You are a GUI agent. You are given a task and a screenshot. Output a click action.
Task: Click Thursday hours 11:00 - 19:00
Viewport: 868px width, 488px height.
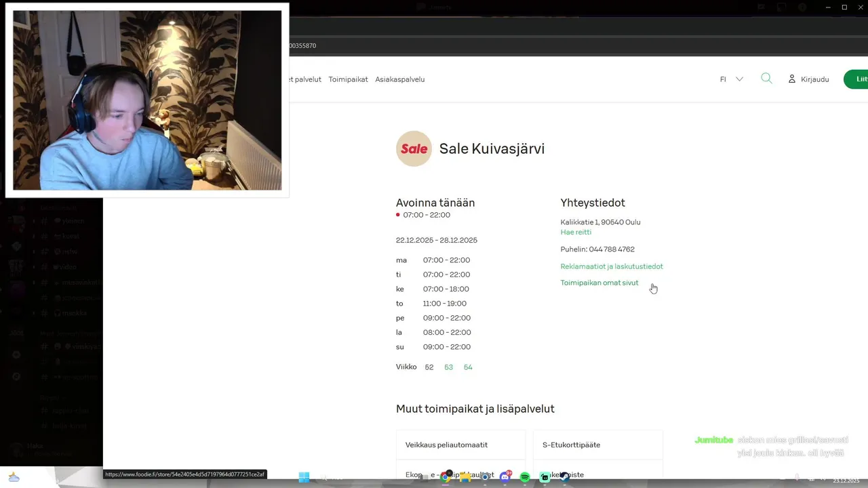click(445, 303)
